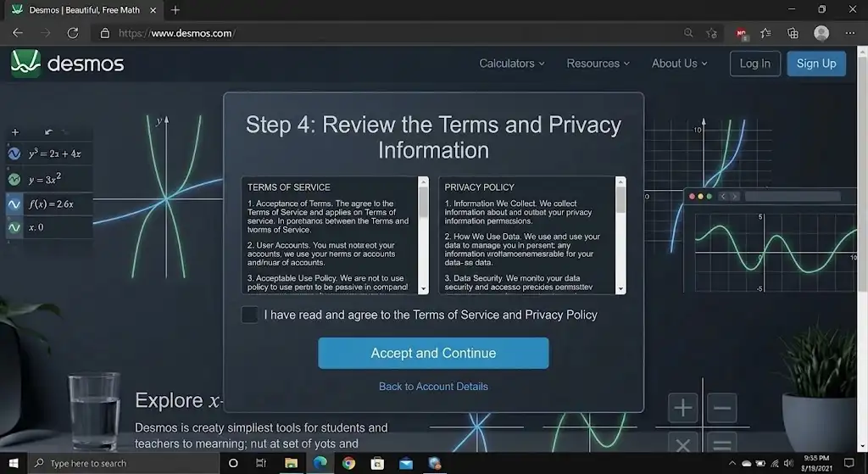Click the Log In button

(755, 63)
